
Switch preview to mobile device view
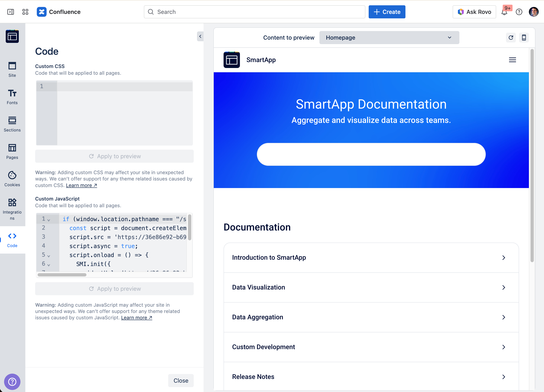pyautogui.click(x=524, y=38)
